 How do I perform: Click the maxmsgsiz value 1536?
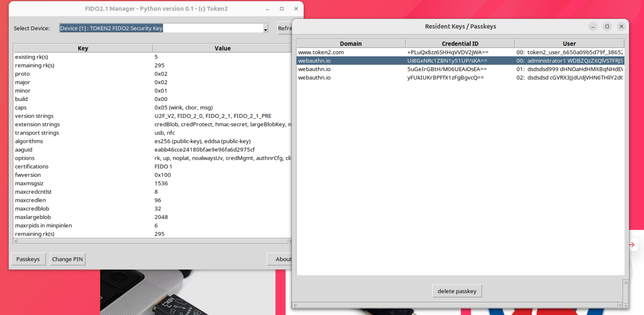(x=161, y=183)
